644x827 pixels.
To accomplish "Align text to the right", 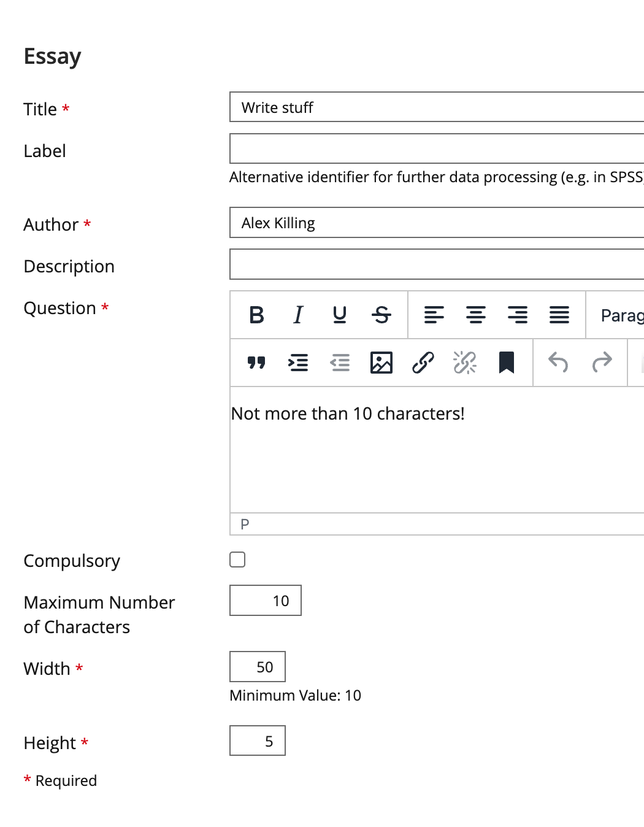I will [518, 315].
